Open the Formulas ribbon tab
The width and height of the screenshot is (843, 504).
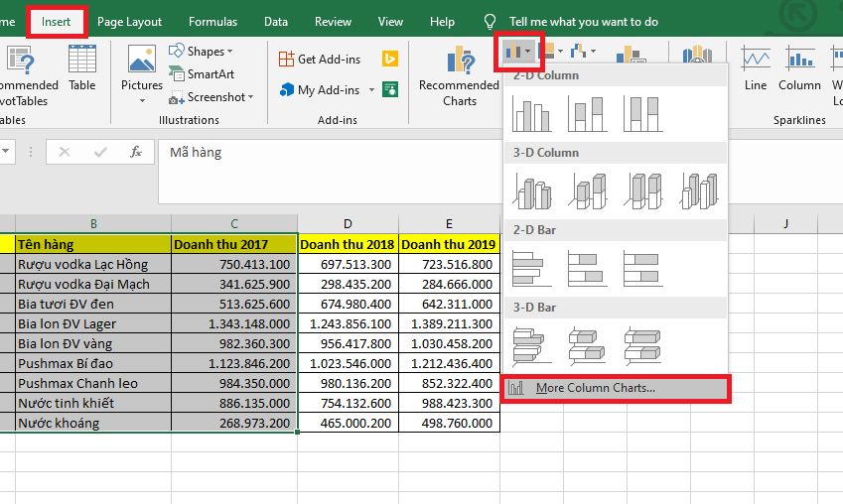(212, 21)
